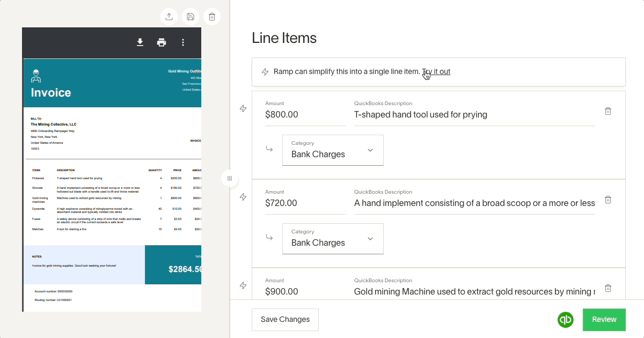Viewport: 644px width, 338px height.
Task: Open the Category dropdown for the $800.00 item
Action: point(333,150)
